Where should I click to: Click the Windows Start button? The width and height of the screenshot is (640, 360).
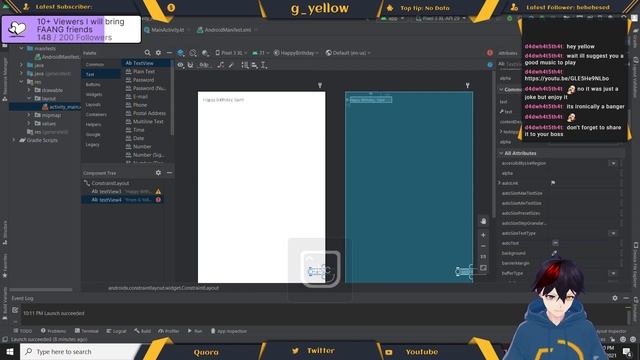click(10, 351)
